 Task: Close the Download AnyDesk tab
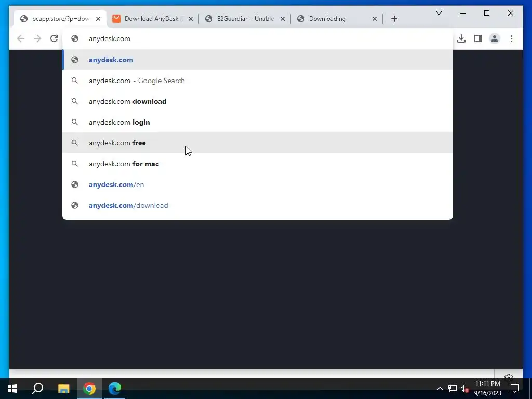pyautogui.click(x=190, y=19)
